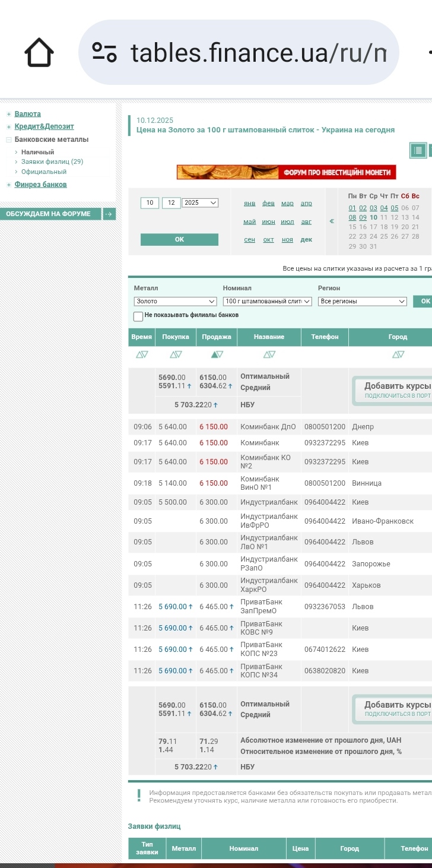Select Заявки физлиц (29) in sidebar
The image size is (432, 868).
pos(52,162)
